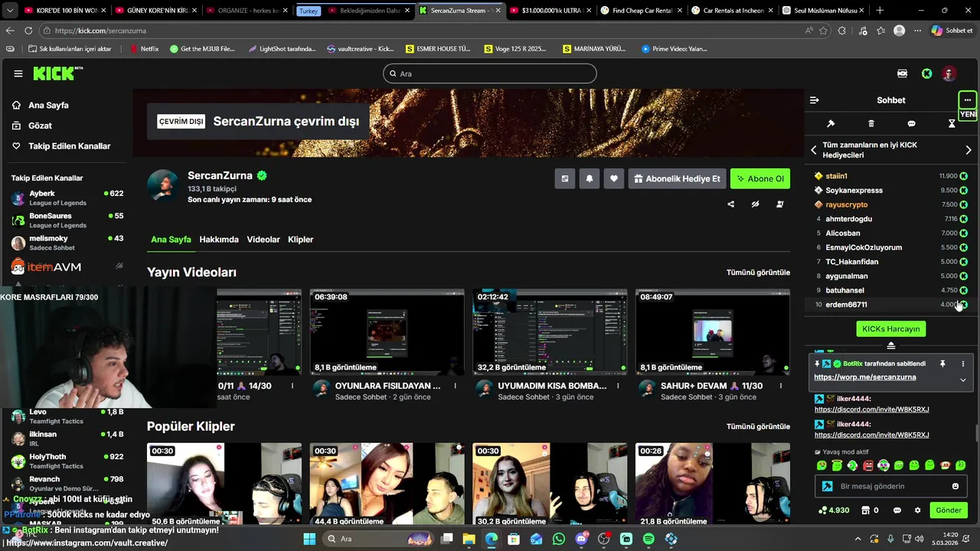Click the crossed-eye hide icon below Abone Ol
The width and height of the screenshot is (980, 551).
755,204
